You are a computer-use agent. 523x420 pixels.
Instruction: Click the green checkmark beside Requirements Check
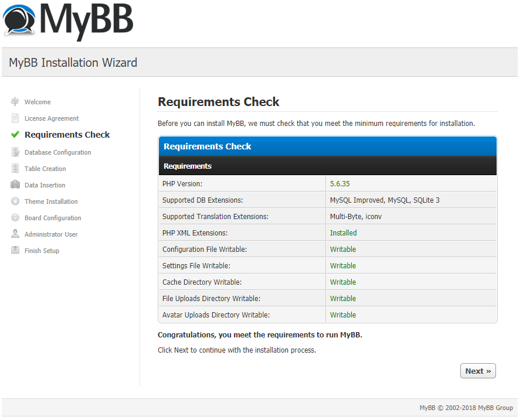[x=15, y=135]
